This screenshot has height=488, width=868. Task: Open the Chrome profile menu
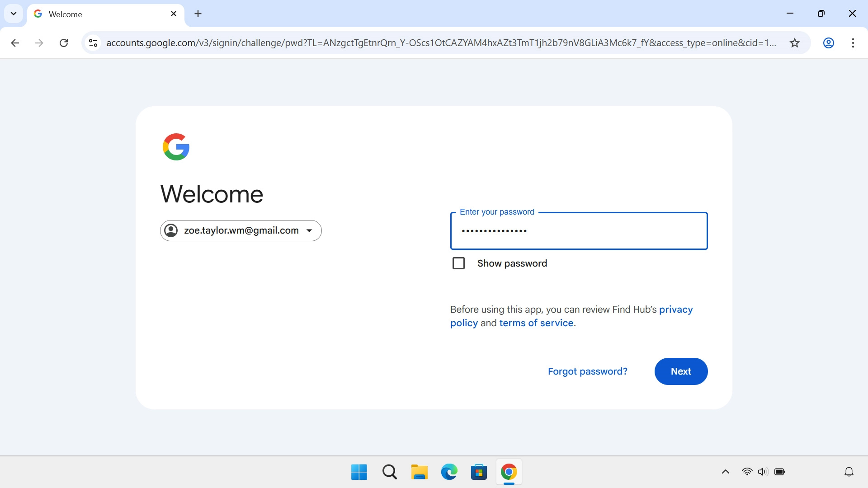[x=829, y=43]
